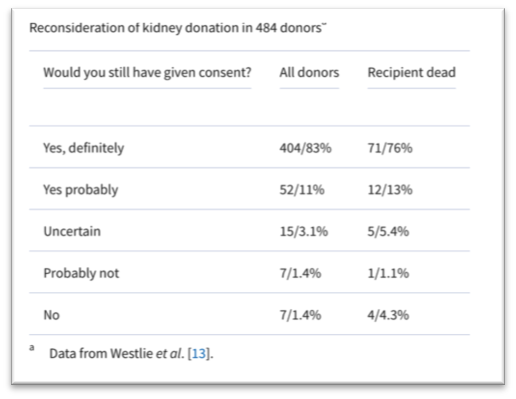
Task: Select the "Yes, definitely" row label
Action: (83, 148)
